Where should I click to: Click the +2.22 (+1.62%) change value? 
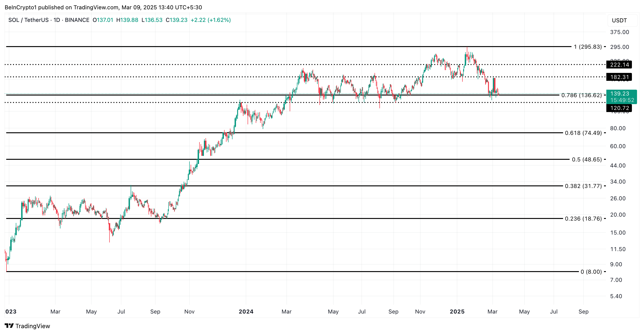210,20
